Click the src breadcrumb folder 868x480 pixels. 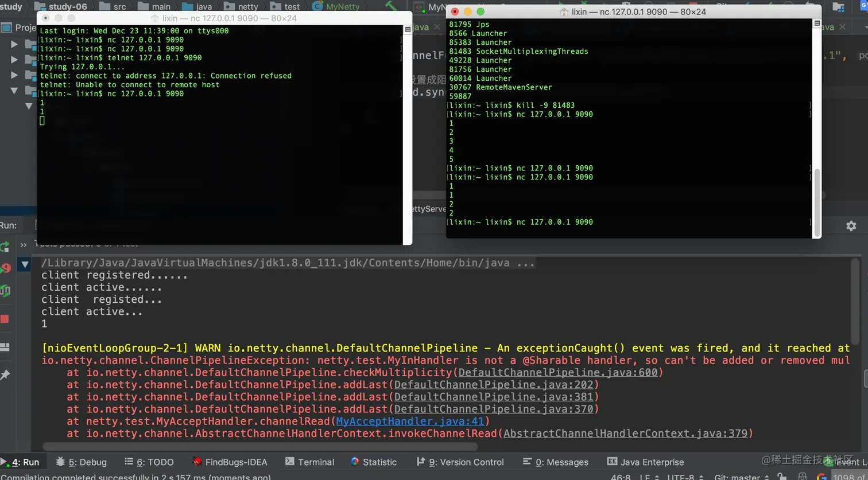[x=113, y=7]
